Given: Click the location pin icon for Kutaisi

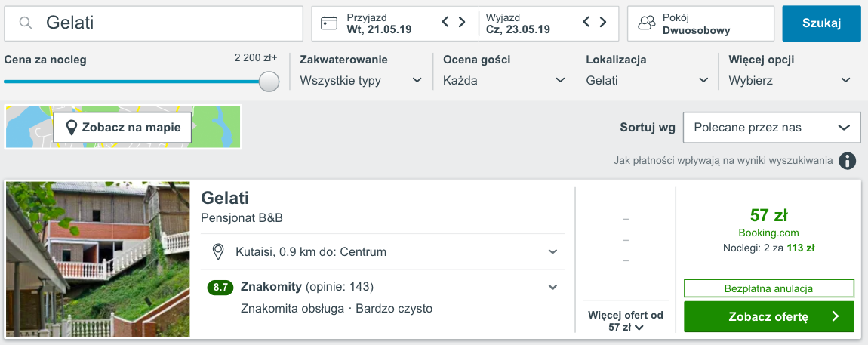Looking at the screenshot, I should [x=218, y=252].
